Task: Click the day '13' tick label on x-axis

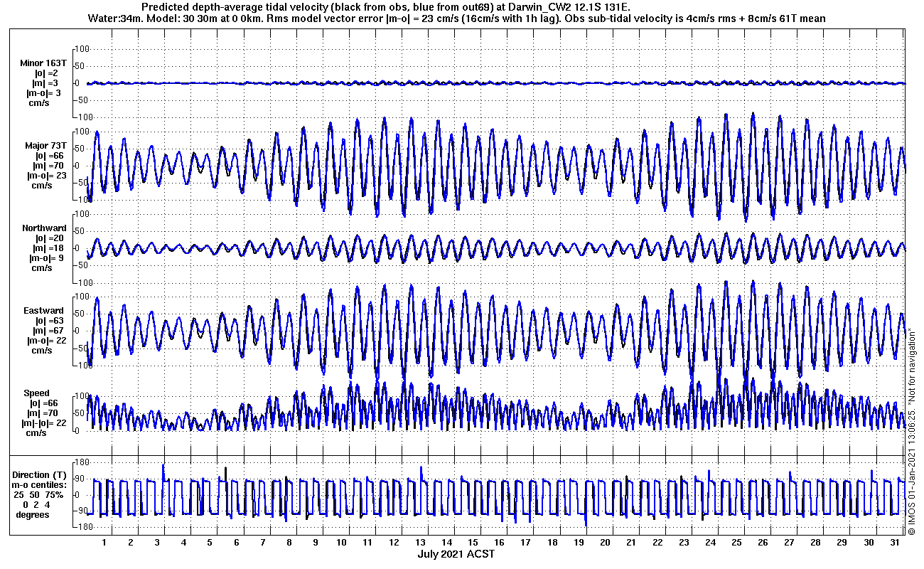Action: (x=420, y=543)
